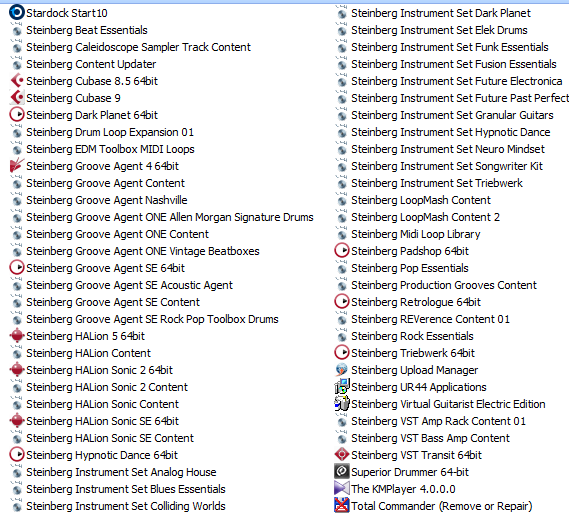Select Steinberg Instrument Set Hypnotic Dance
This screenshot has width=569, height=521.
click(x=451, y=132)
